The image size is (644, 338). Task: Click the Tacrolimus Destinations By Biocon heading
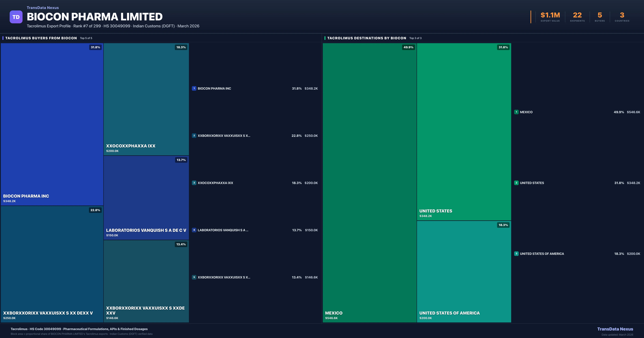coord(367,38)
